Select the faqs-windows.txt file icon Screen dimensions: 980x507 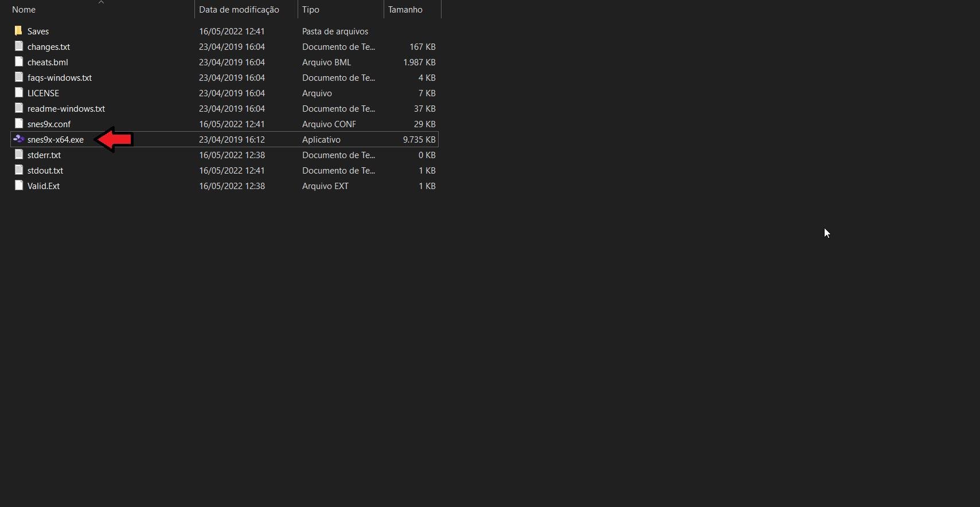click(x=18, y=77)
